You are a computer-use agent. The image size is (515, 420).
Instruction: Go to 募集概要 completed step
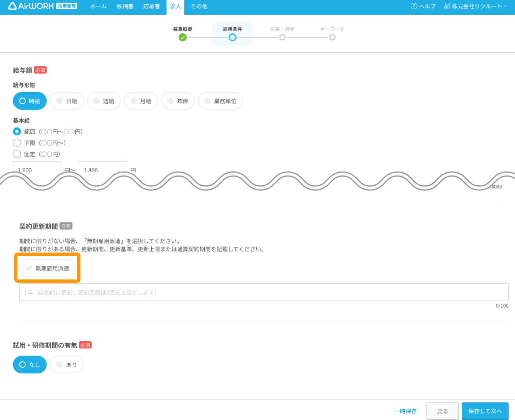pos(183,34)
